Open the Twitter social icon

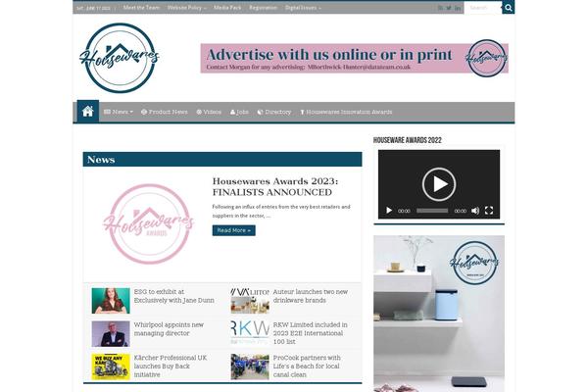pos(449,8)
